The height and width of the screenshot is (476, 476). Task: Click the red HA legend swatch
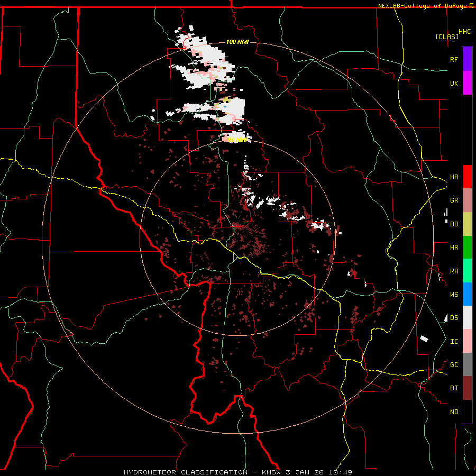tap(467, 177)
